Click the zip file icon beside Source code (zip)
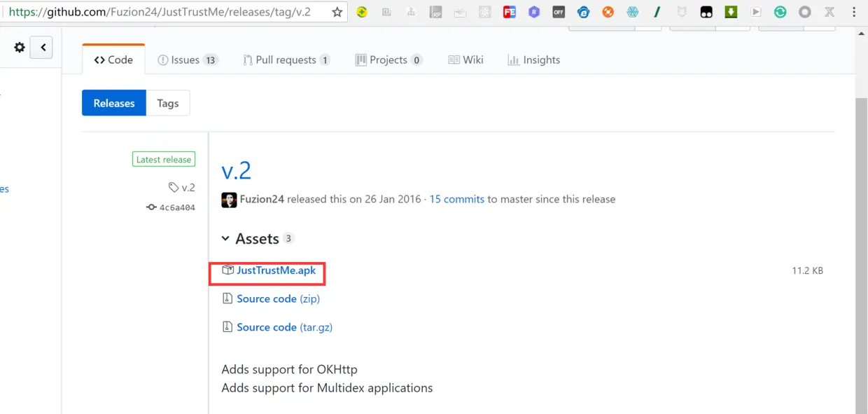This screenshot has width=868, height=414. coord(227,298)
